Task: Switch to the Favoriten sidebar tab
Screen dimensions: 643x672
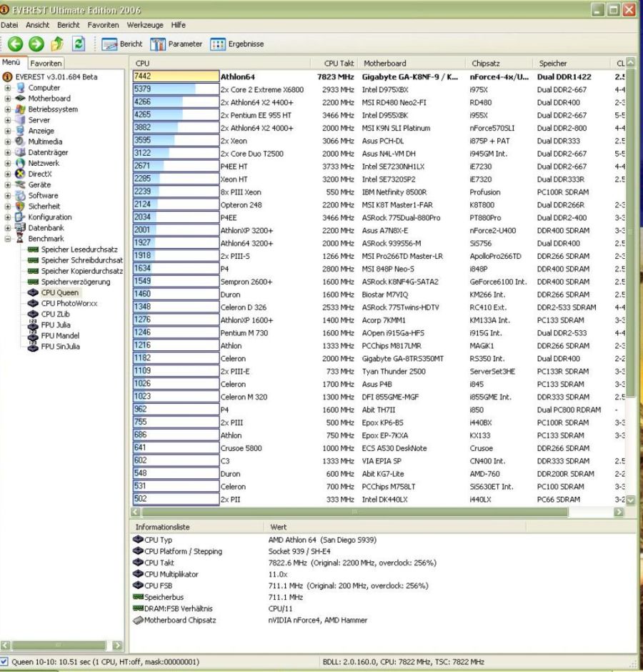Action: (x=46, y=63)
